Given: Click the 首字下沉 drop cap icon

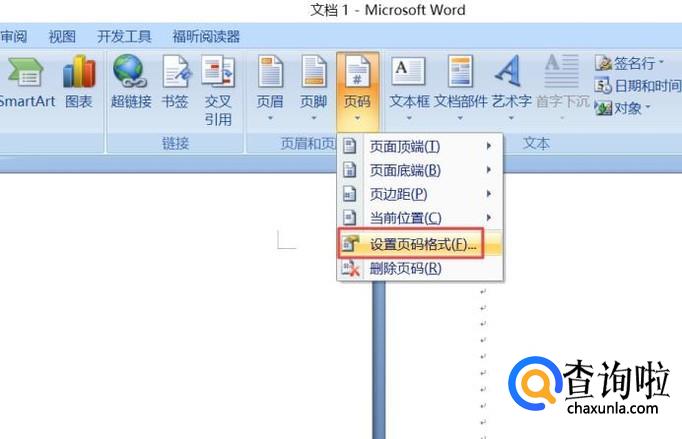Looking at the screenshot, I should coord(562,71).
